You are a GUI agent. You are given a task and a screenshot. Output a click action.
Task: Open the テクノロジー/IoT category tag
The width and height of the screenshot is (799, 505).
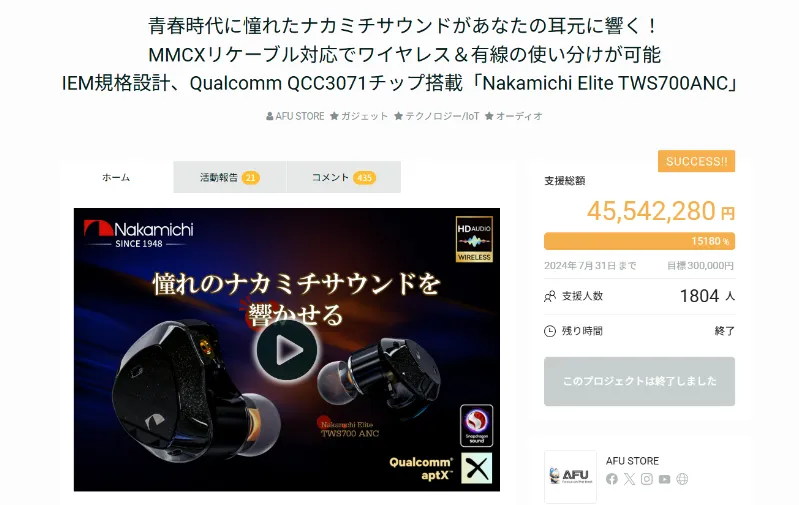coord(437,116)
